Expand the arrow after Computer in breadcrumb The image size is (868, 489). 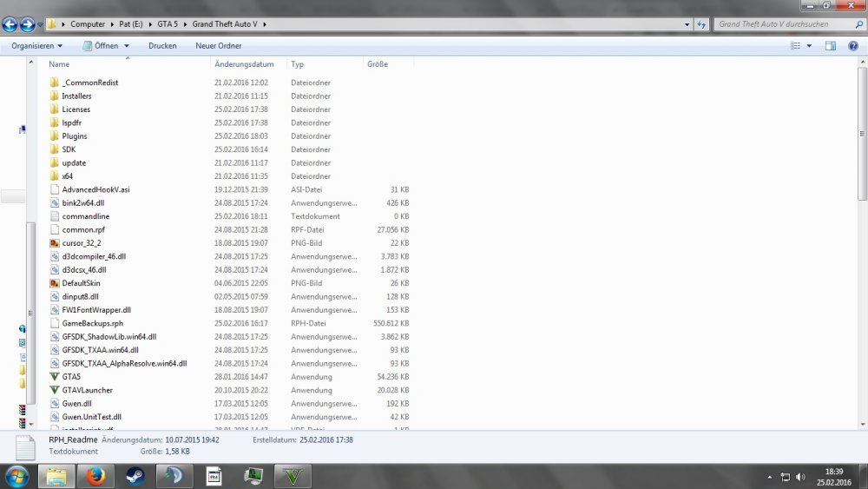(112, 24)
